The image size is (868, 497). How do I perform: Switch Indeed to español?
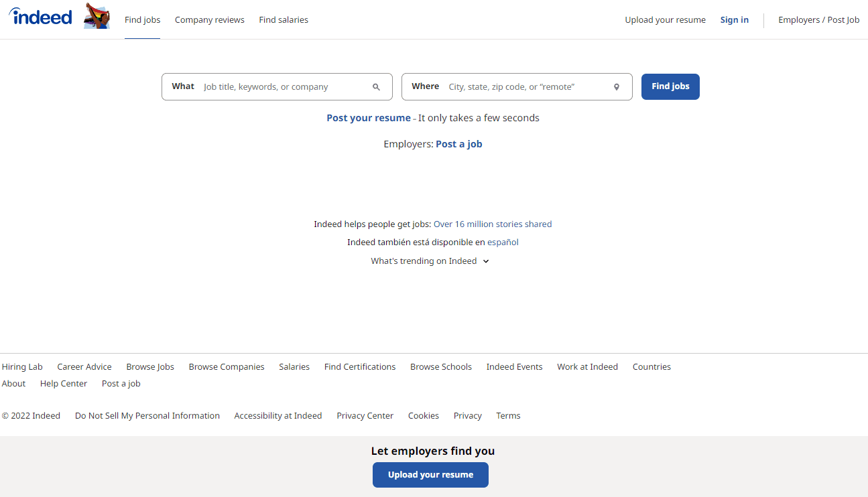click(503, 242)
